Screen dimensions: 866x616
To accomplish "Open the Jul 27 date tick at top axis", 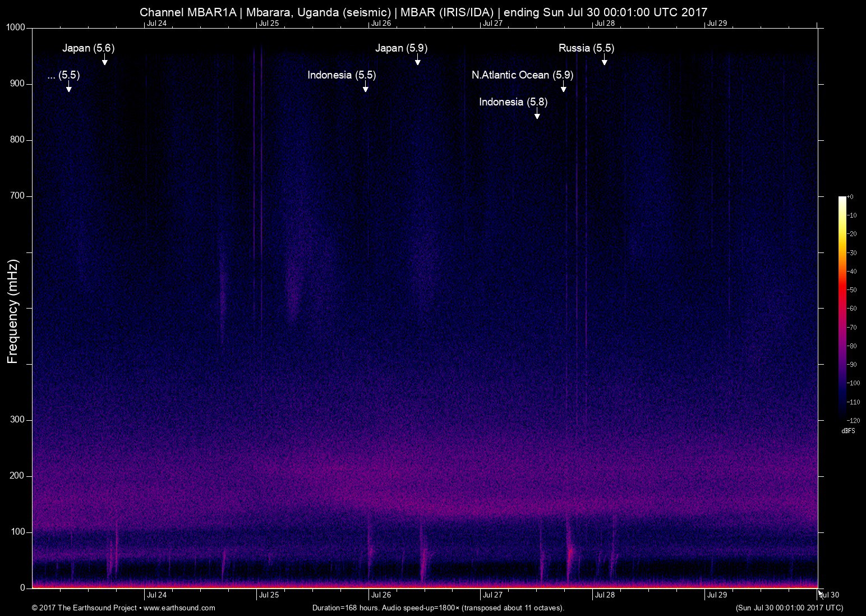I will [493, 24].
